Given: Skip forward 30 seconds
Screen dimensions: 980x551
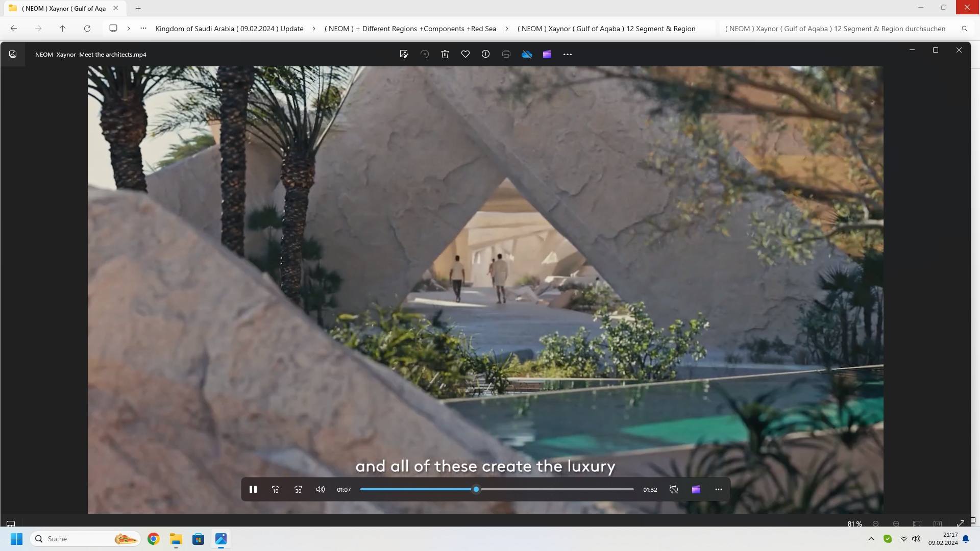Looking at the screenshot, I should pos(298,489).
